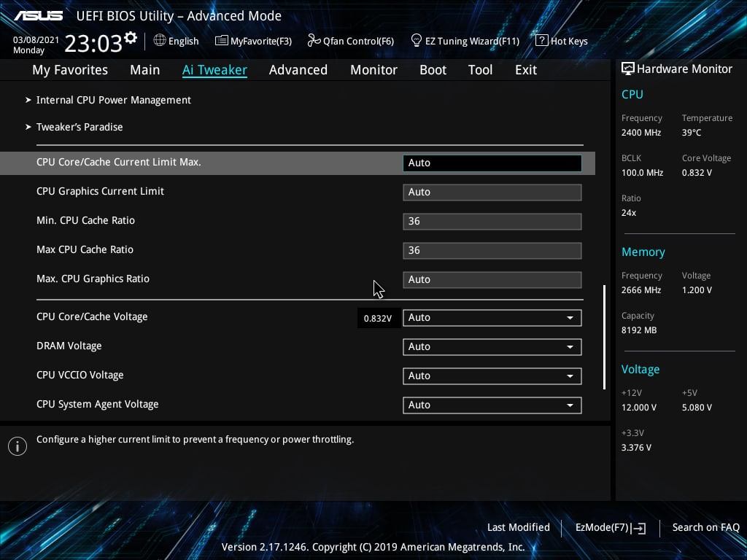Screen dimensions: 747x560
Task: Click the vertical scrollbar of settings list
Action: point(604,337)
